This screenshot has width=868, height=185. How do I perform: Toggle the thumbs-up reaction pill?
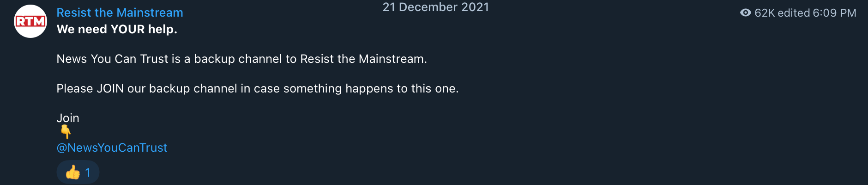pyautogui.click(x=78, y=173)
